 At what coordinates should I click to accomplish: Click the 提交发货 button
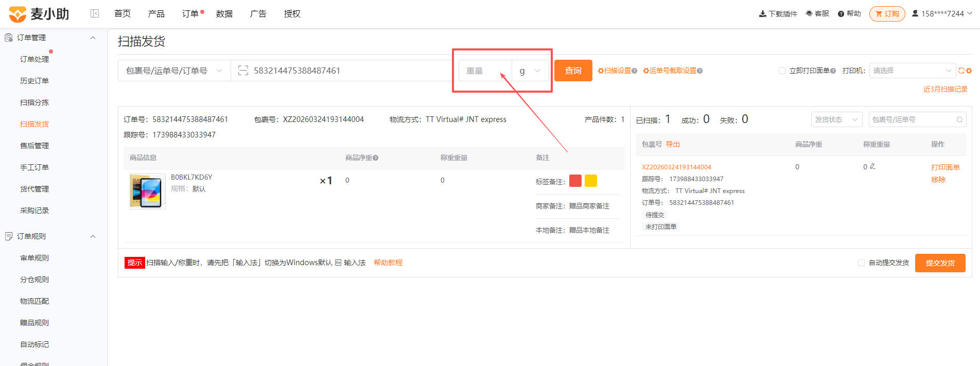pyautogui.click(x=940, y=263)
